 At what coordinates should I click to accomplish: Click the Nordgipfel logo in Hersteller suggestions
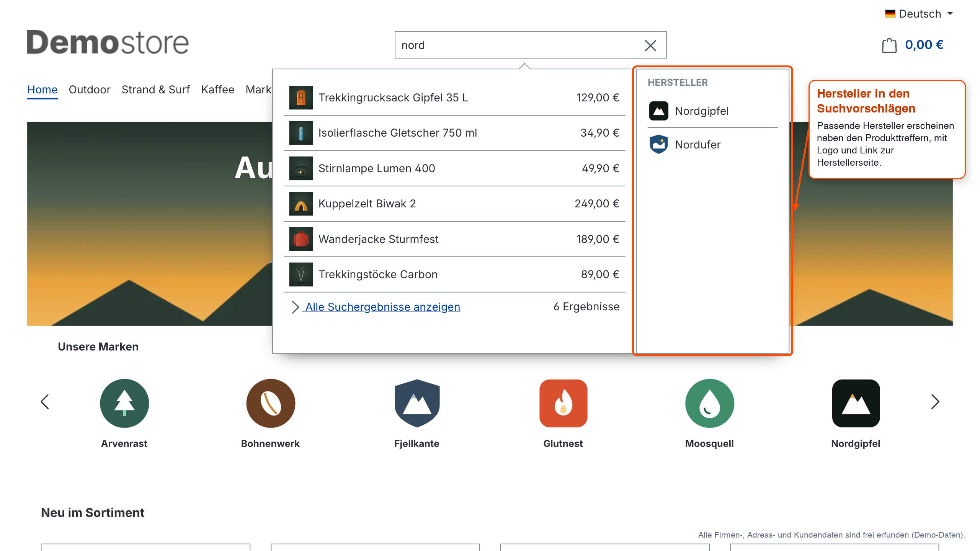coord(658,111)
